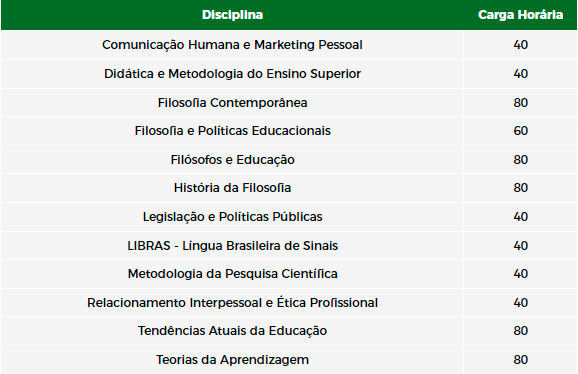Click the Filosofia Contemporânea discipline

tap(232, 102)
